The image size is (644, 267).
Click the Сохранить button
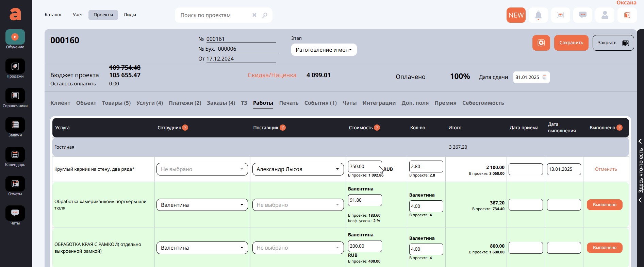(x=571, y=43)
